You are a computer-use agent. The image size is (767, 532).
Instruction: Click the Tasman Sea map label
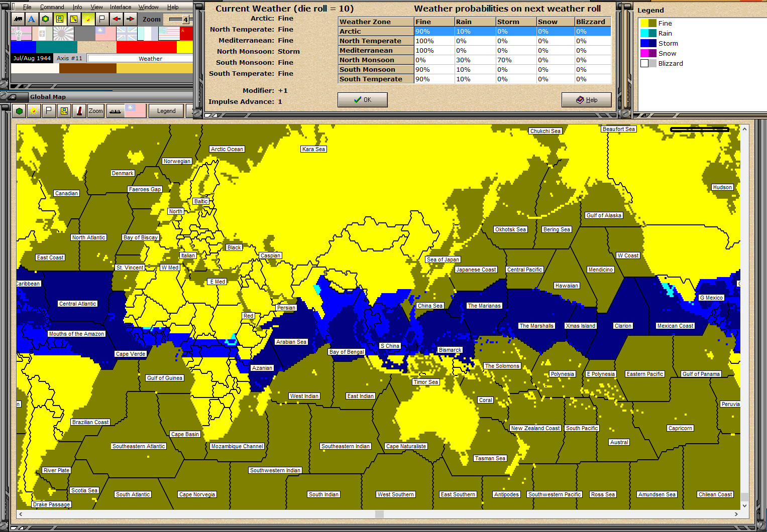click(x=490, y=458)
